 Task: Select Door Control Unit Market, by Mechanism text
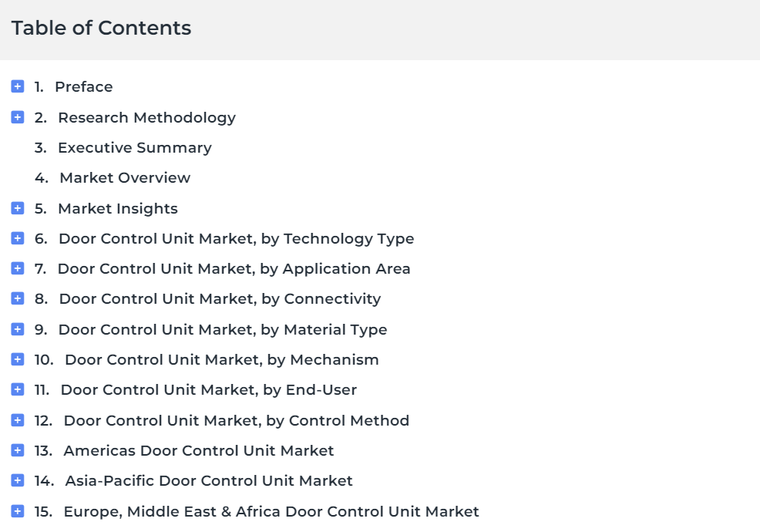click(222, 360)
